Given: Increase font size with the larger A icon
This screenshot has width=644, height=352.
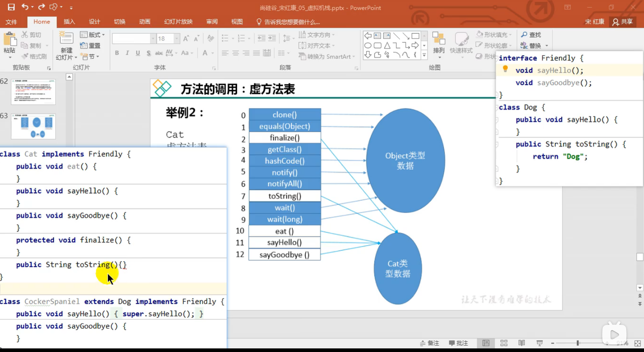Looking at the screenshot, I should click(x=186, y=38).
